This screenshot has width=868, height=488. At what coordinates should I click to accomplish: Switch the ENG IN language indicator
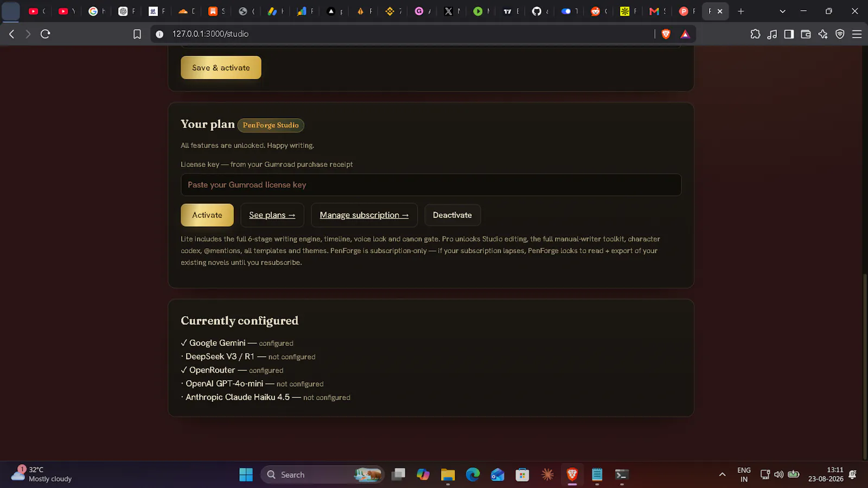point(744,474)
